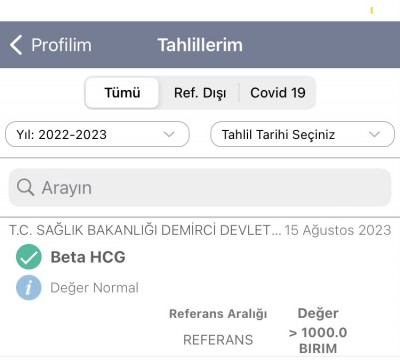This screenshot has height=360, width=400.
Task: Click the green checkmark icon beside Beta HCG
Action: [x=29, y=257]
